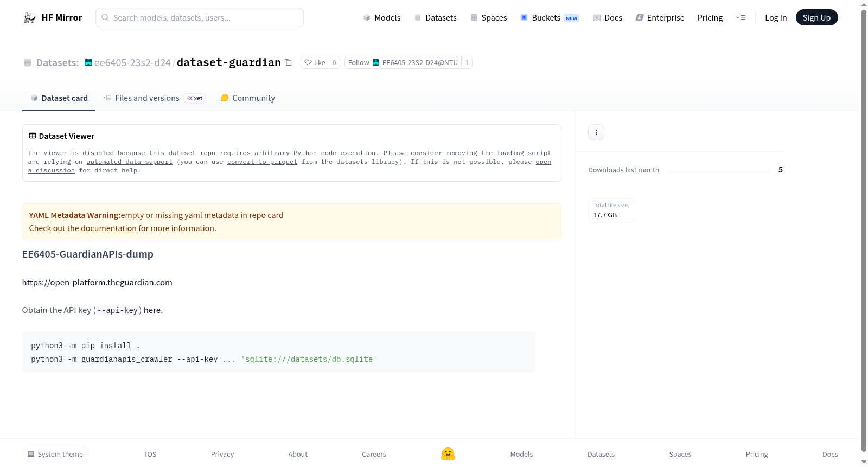Image resolution: width=868 pixels, height=467 pixels.
Task: Click the ee6405-23s2-d24 owner avatar icon
Action: coord(88,62)
